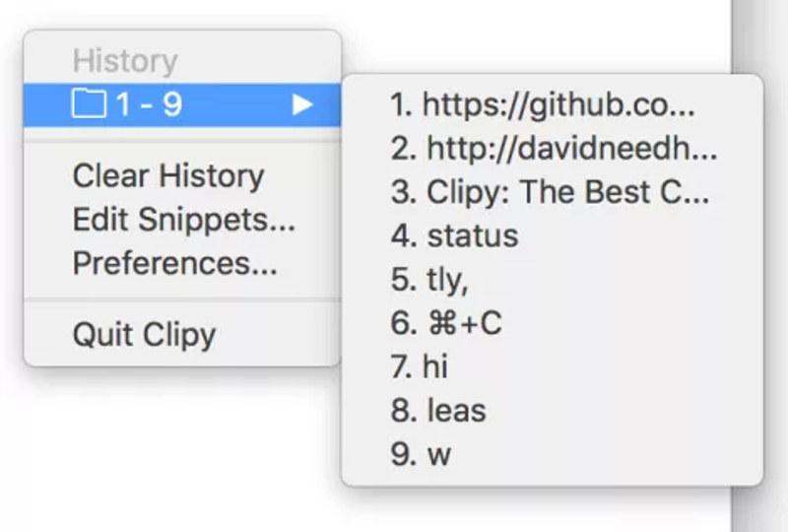
Task: Click the vertical scrollbar on the right edge
Action: [x=759, y=266]
